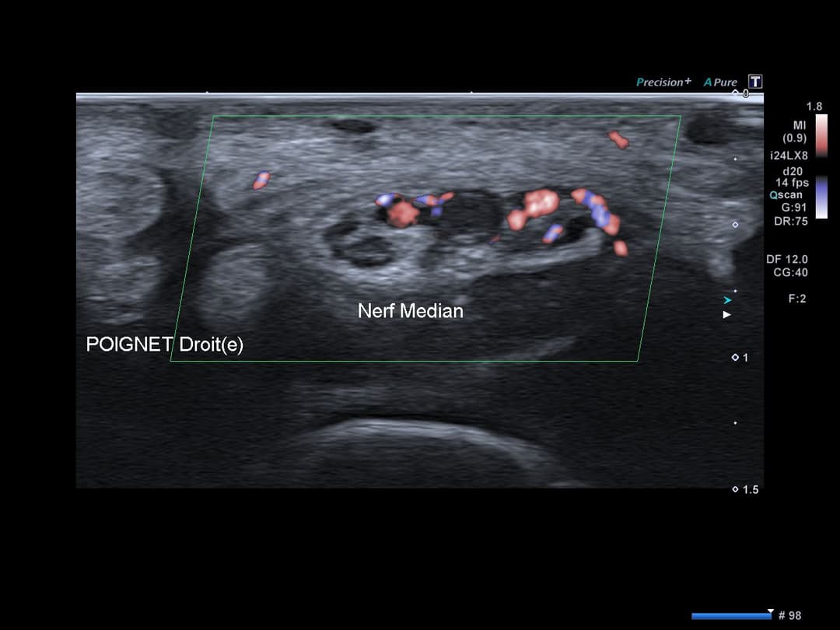This screenshot has height=630, width=840.
Task: Click the boxed T icon near A Pure
Action: (755, 82)
